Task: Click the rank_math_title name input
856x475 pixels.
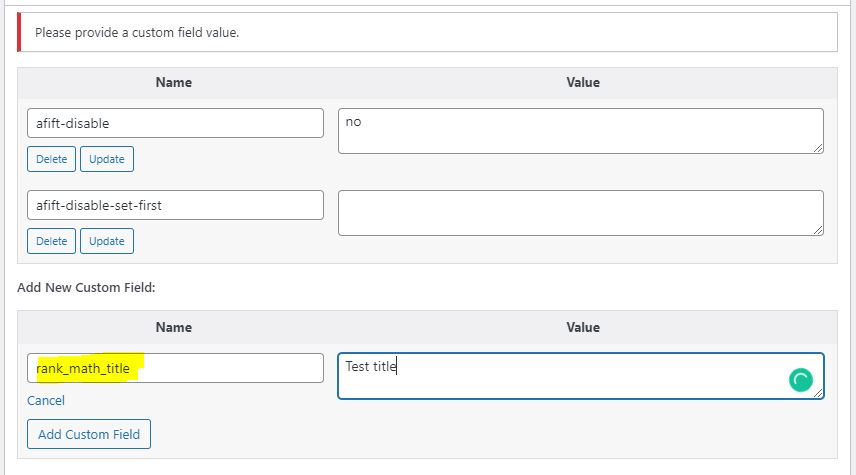Action: coord(175,368)
